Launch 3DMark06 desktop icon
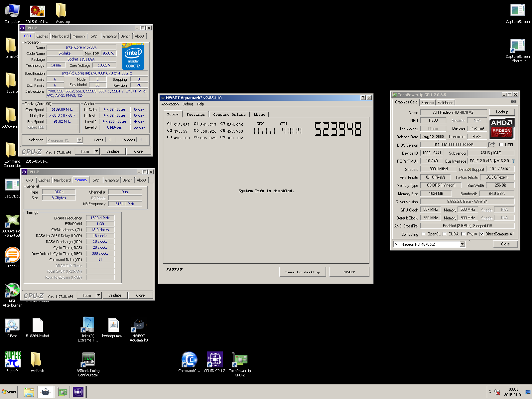This screenshot has width=532, height=399. click(12, 257)
